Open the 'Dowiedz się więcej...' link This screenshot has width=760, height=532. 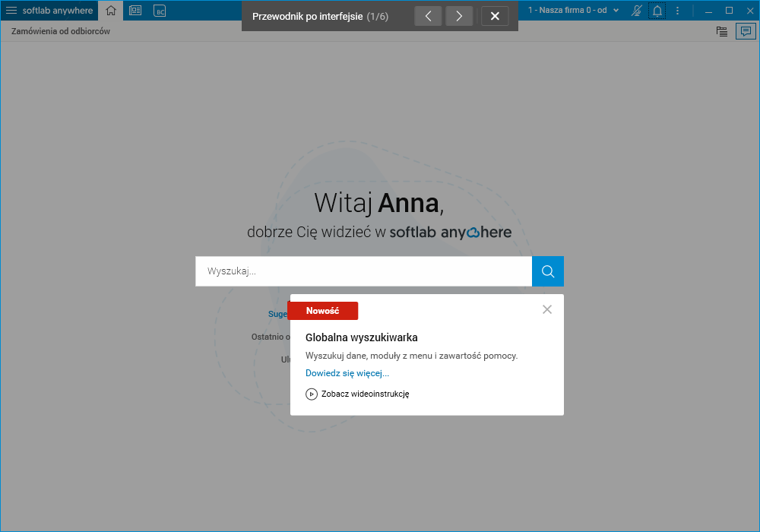[347, 373]
